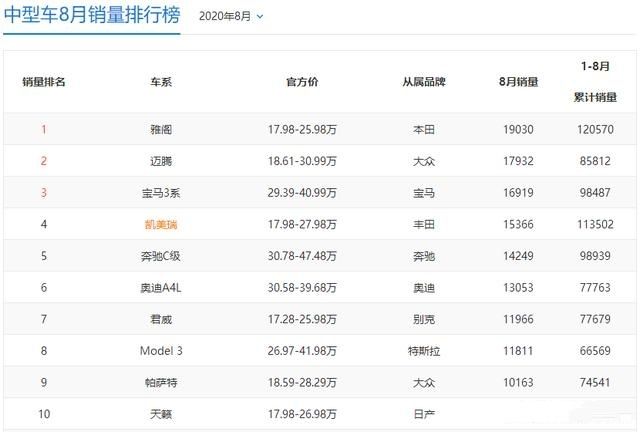Click the 宝马 brand cell

[x=424, y=193]
